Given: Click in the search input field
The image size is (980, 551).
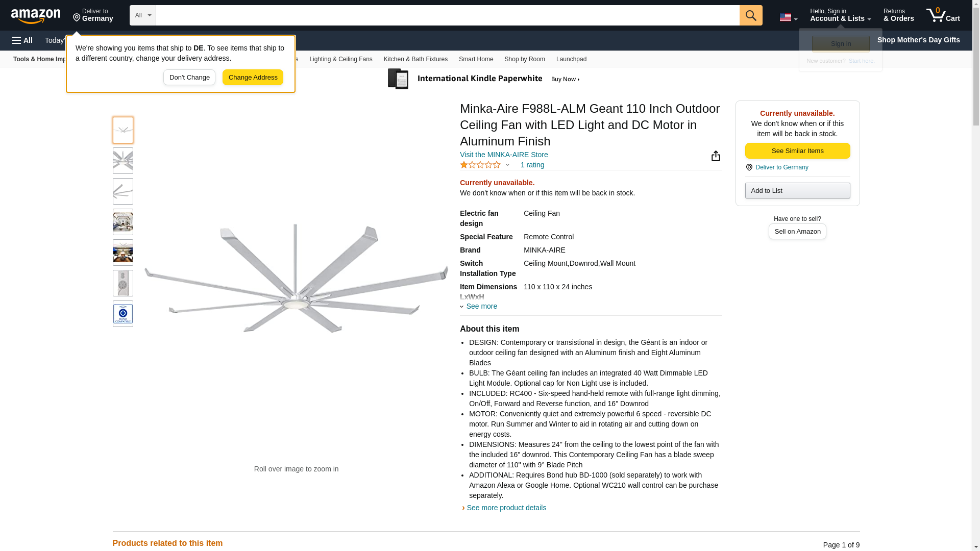Looking at the screenshot, I should pos(447,15).
